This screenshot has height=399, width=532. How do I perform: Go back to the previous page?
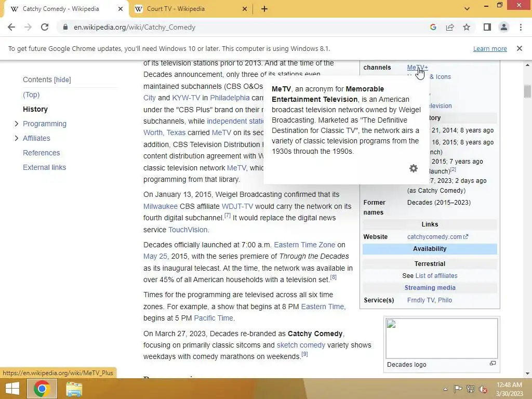tap(11, 27)
